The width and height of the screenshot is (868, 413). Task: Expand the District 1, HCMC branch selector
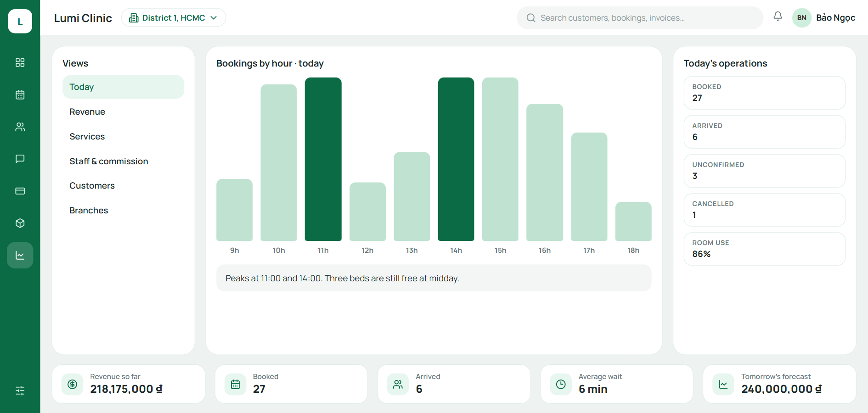pyautogui.click(x=174, y=17)
